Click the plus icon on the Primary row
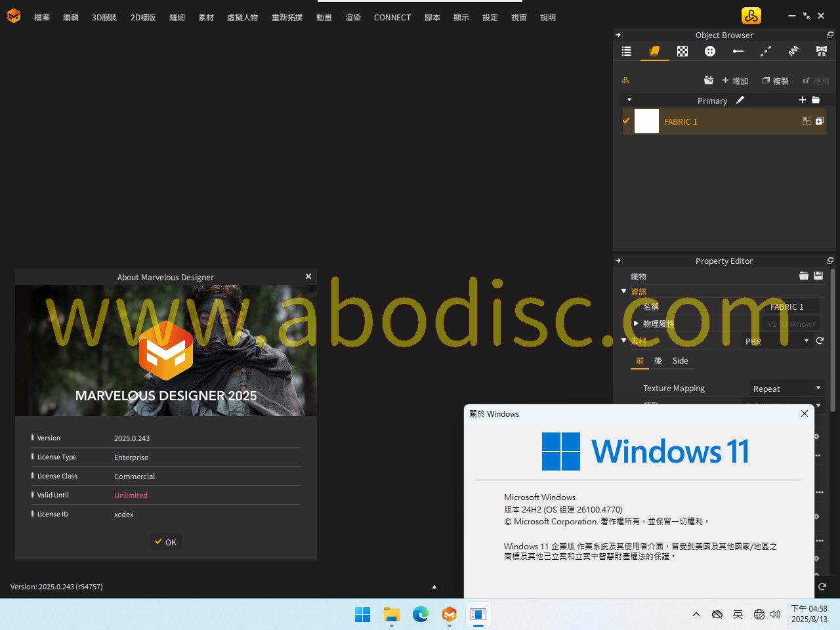 (x=802, y=100)
